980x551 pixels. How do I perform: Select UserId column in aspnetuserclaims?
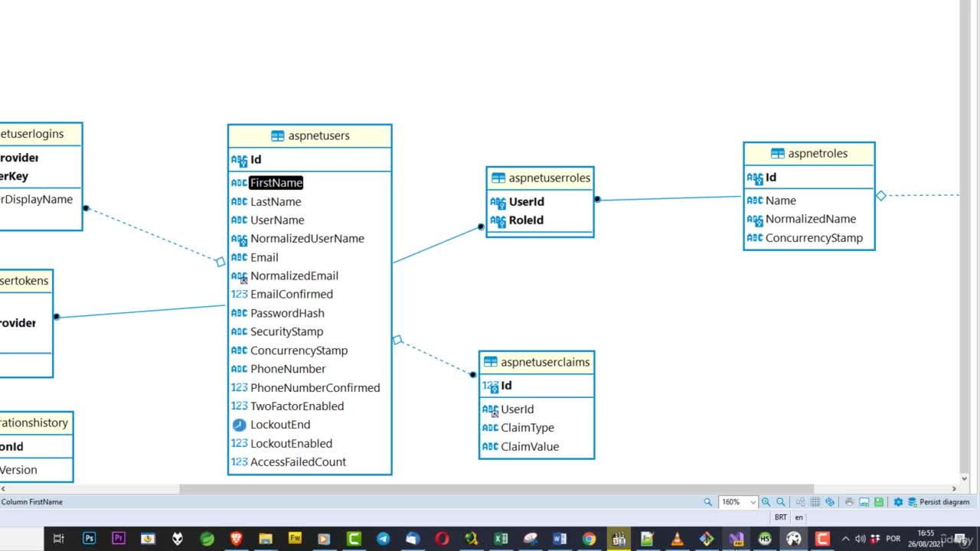pos(518,409)
